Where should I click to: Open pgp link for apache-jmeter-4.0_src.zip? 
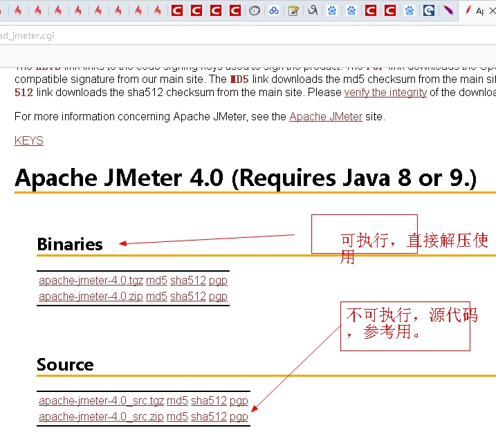pos(239,417)
